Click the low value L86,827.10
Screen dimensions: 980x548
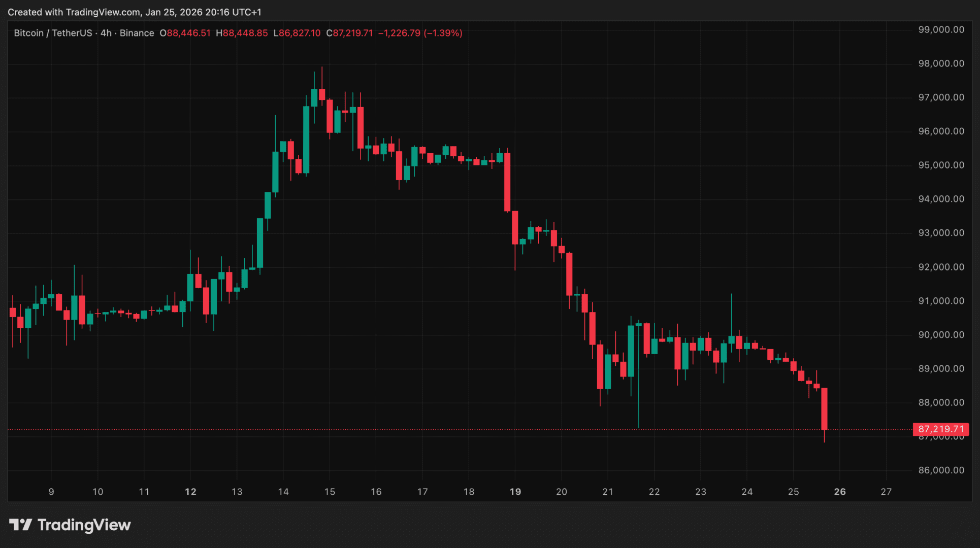click(297, 33)
